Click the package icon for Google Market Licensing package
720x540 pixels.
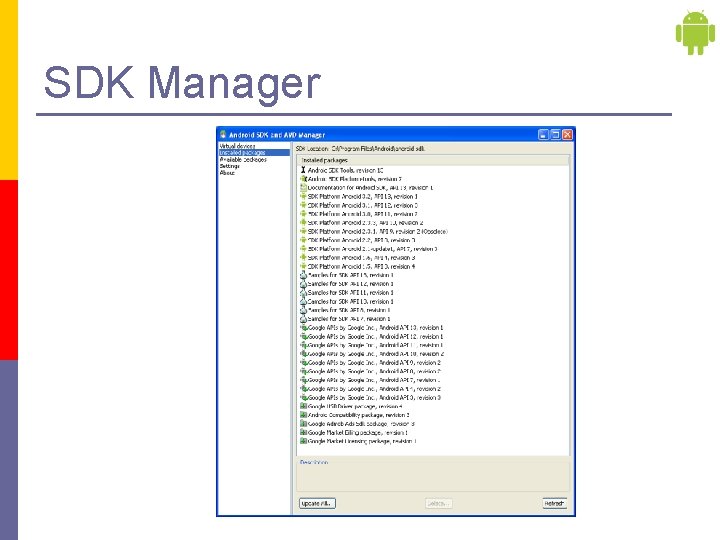(303, 441)
